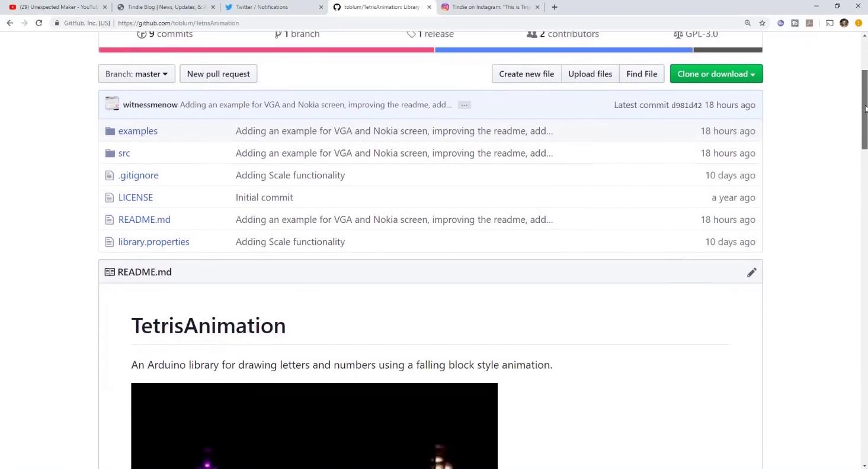The height and width of the screenshot is (469, 868).
Task: Select the toblum/TetrisAnimation GitHub tab
Action: (x=382, y=7)
